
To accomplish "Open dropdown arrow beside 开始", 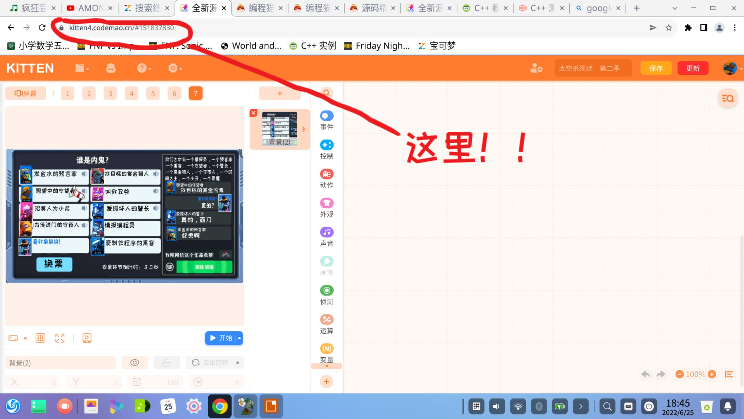I will click(x=240, y=338).
